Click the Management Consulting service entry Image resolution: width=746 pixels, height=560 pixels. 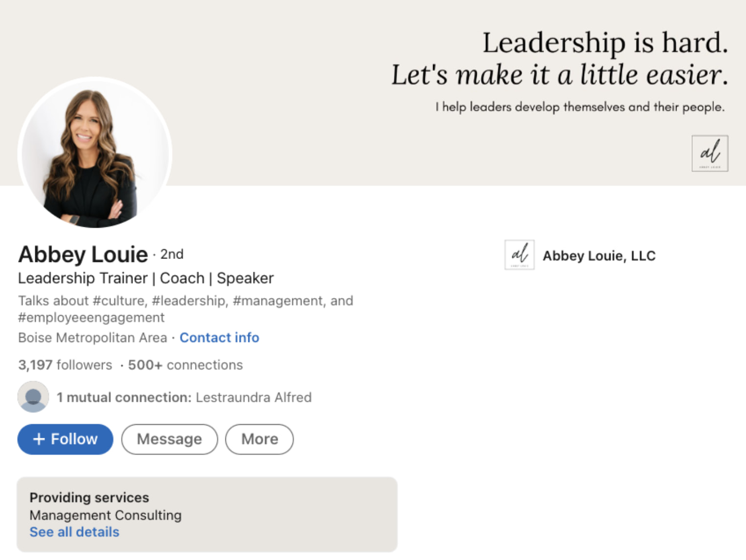coord(105,515)
